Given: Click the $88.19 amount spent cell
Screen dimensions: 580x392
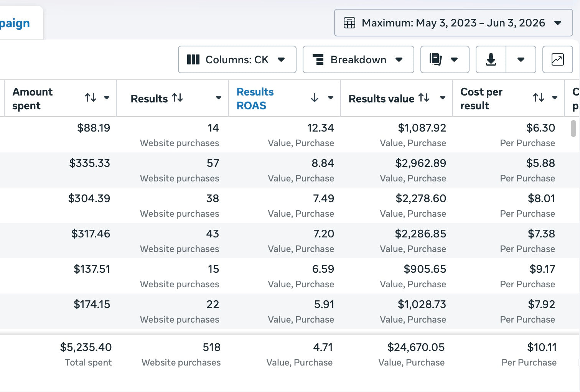Looking at the screenshot, I should (94, 128).
